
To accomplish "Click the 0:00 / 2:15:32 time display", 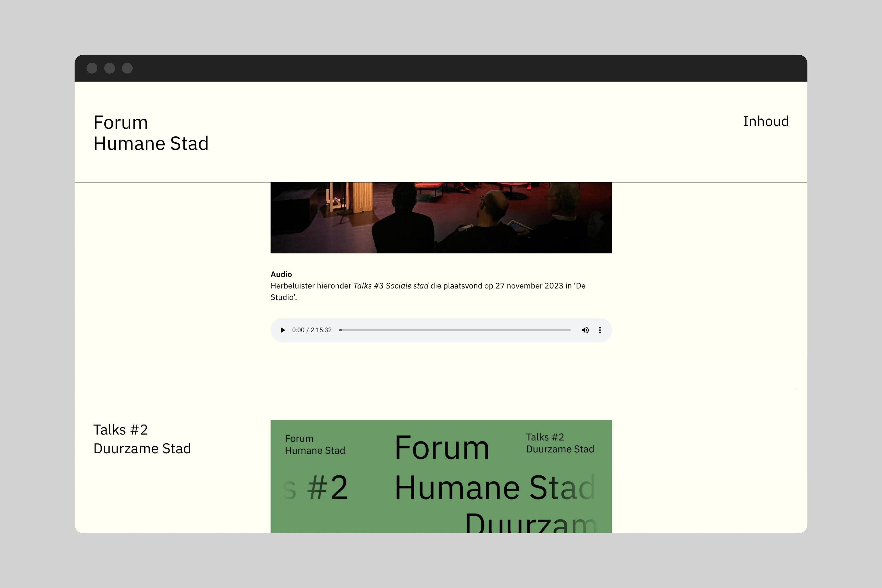I will click(312, 330).
